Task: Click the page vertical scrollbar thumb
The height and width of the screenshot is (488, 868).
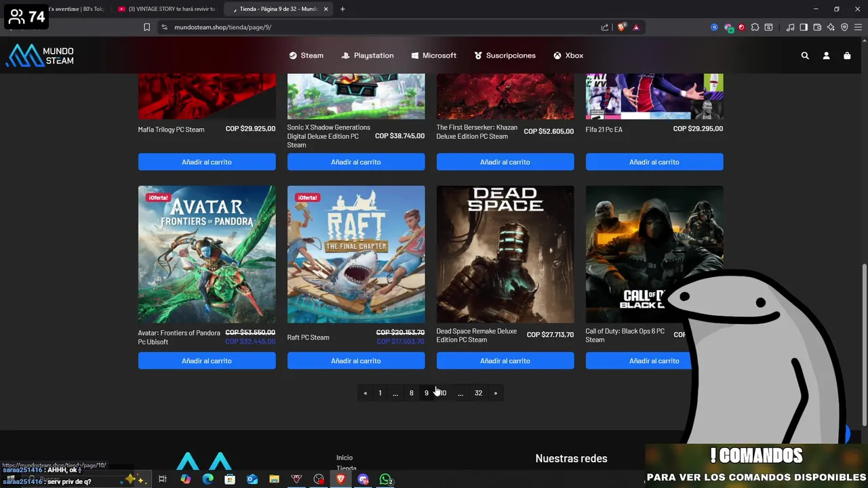Action: (864, 344)
